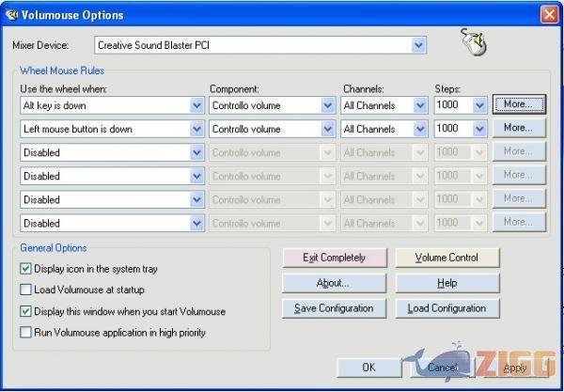Click Load Configuration
Screen dimensions: 564x392
pyautogui.click(x=447, y=308)
